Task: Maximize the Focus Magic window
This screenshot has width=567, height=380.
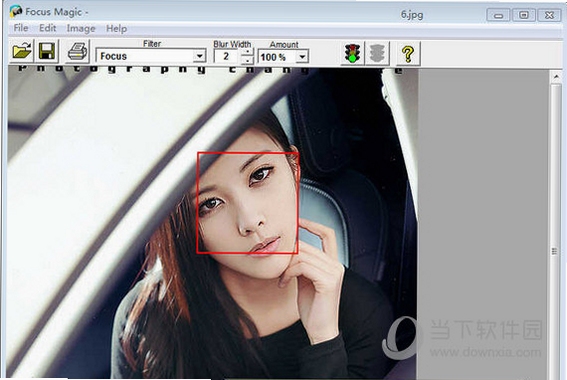Action: (x=523, y=15)
